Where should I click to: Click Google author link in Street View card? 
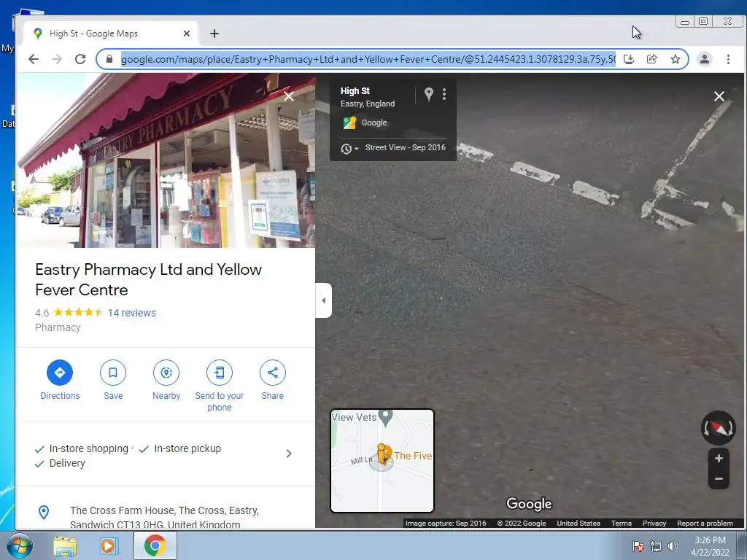pos(374,122)
